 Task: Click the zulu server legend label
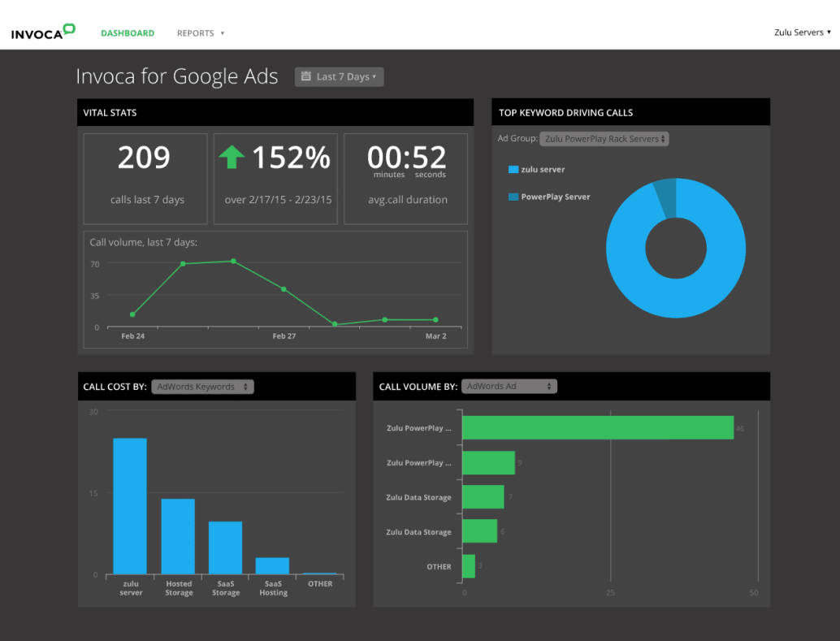click(543, 169)
